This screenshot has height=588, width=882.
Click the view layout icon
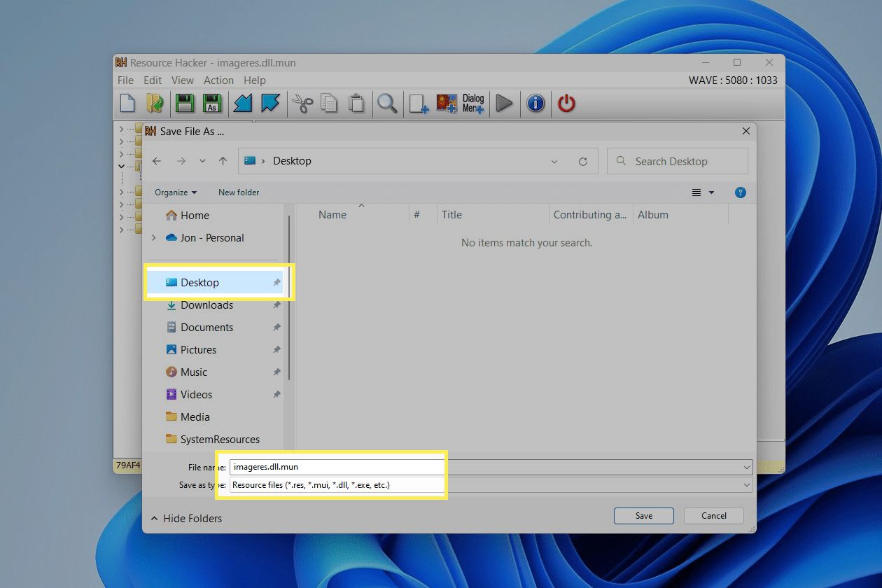[696, 192]
